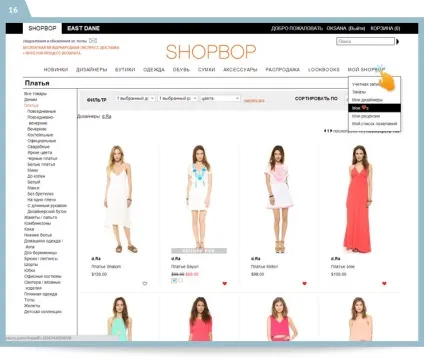Click the 'Платье Josie' product name

(x=343, y=267)
